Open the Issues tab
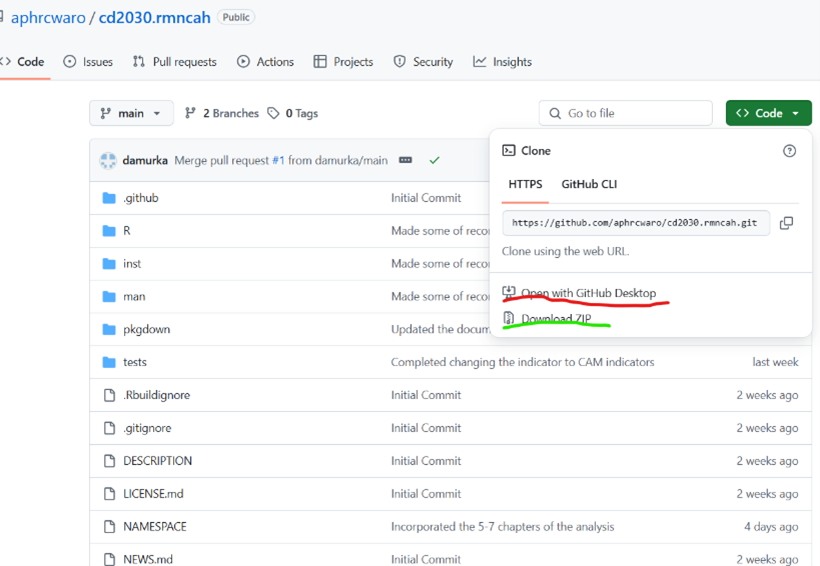820x566 pixels. tap(88, 62)
